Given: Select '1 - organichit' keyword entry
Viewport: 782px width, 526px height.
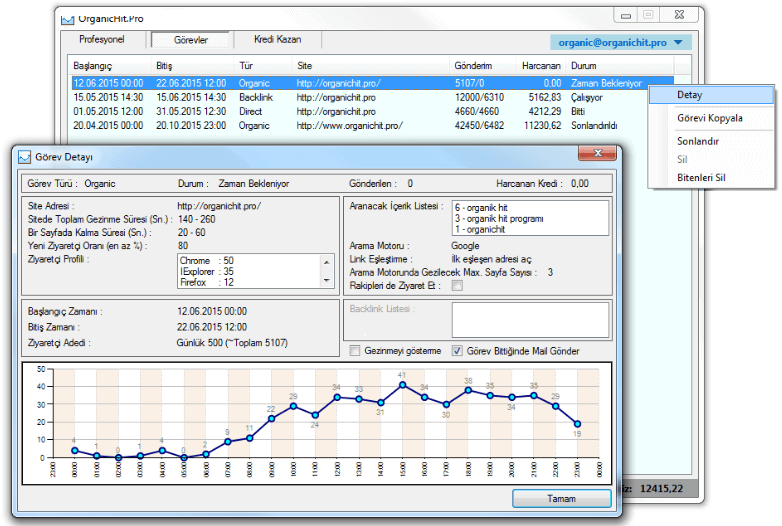Looking at the screenshot, I should coord(480,229).
